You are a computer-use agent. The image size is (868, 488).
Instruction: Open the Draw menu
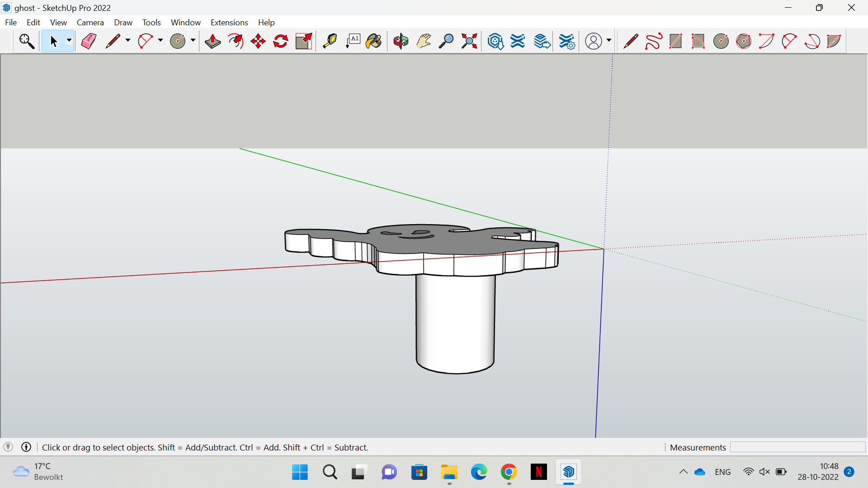pyautogui.click(x=123, y=22)
